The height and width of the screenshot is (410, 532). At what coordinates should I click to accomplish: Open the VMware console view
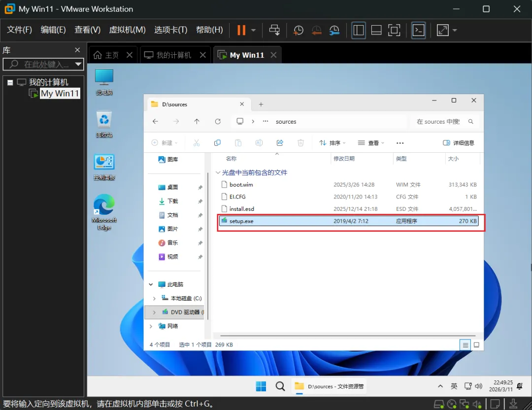tap(418, 30)
